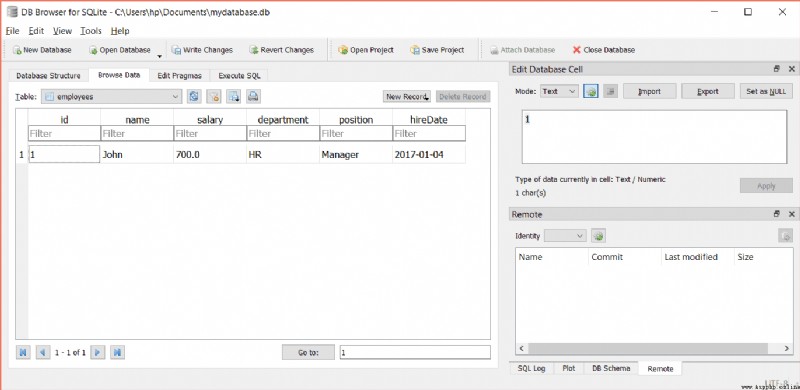Click the Set as NULL button
This screenshot has height=390, width=800.
pyautogui.click(x=766, y=91)
